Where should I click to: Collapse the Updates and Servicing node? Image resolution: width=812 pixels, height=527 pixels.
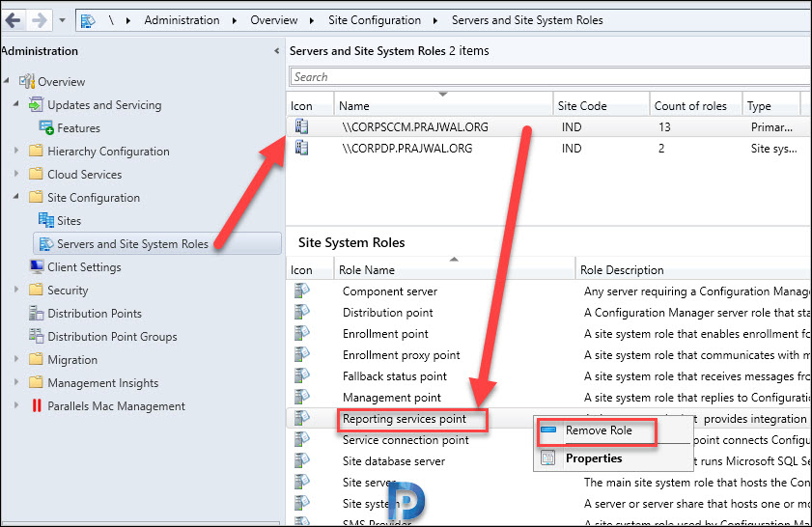(x=16, y=104)
